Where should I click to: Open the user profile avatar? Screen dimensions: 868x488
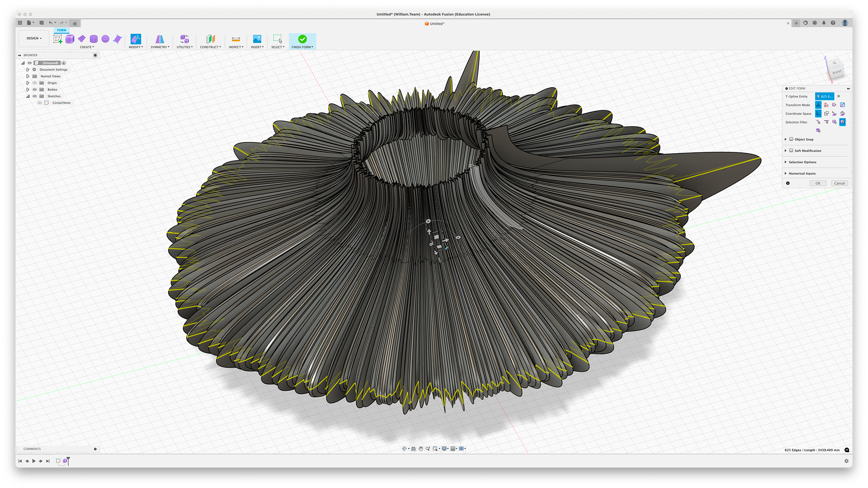[845, 23]
